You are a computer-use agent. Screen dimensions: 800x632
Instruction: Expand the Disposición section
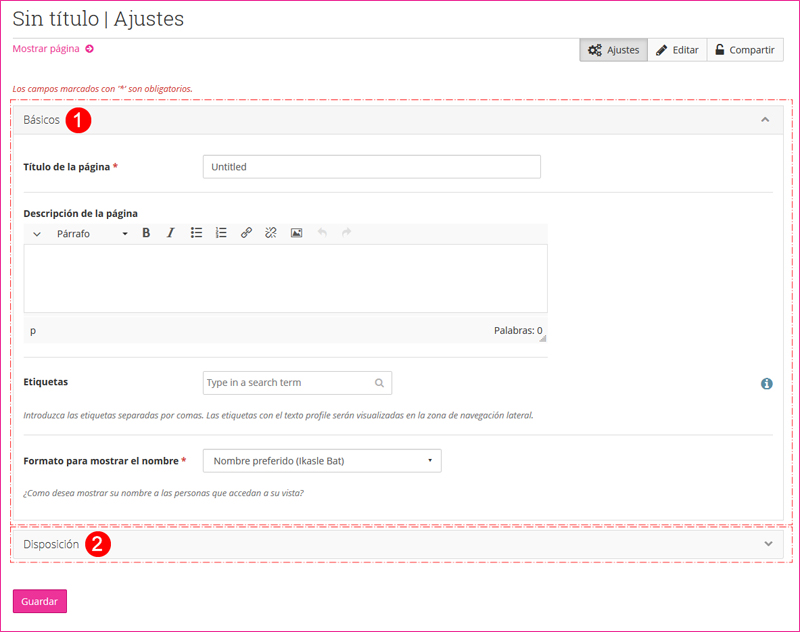767,544
